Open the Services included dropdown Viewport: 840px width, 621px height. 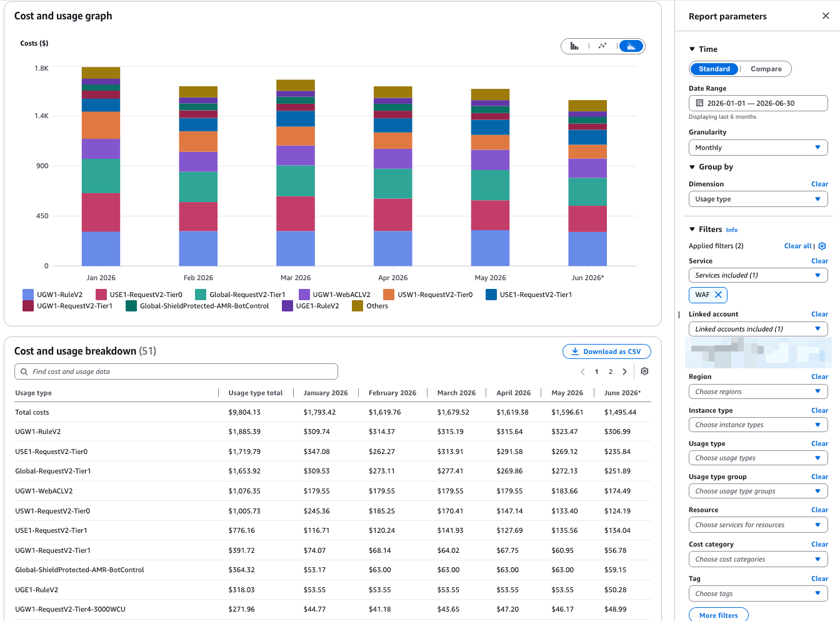(758, 275)
